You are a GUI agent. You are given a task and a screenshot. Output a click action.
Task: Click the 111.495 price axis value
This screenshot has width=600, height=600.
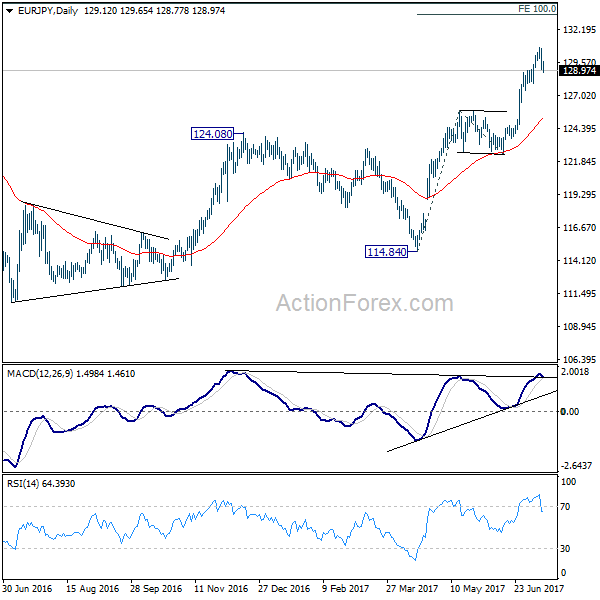coord(579,294)
